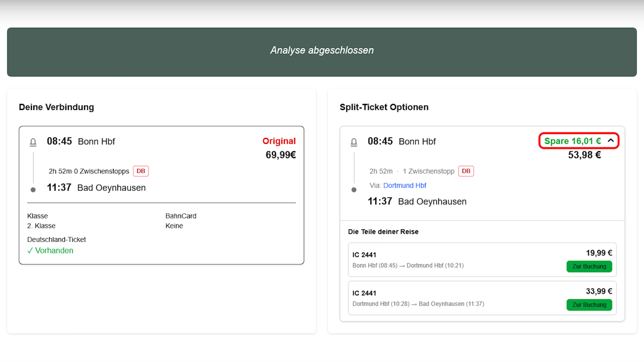The width and height of the screenshot is (644, 362).
Task: Click Spare 16,01 € savings label
Action: [x=572, y=141]
